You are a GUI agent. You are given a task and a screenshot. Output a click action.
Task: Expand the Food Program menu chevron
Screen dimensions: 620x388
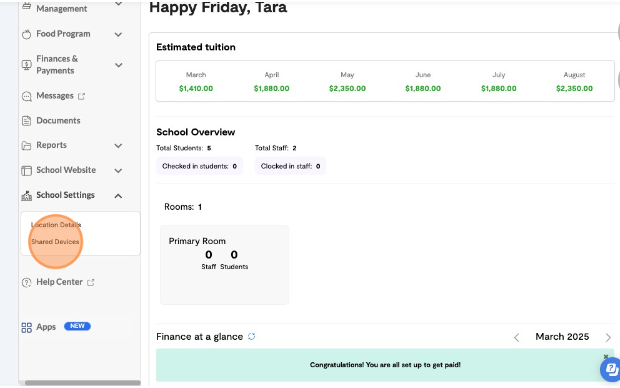[x=118, y=34]
